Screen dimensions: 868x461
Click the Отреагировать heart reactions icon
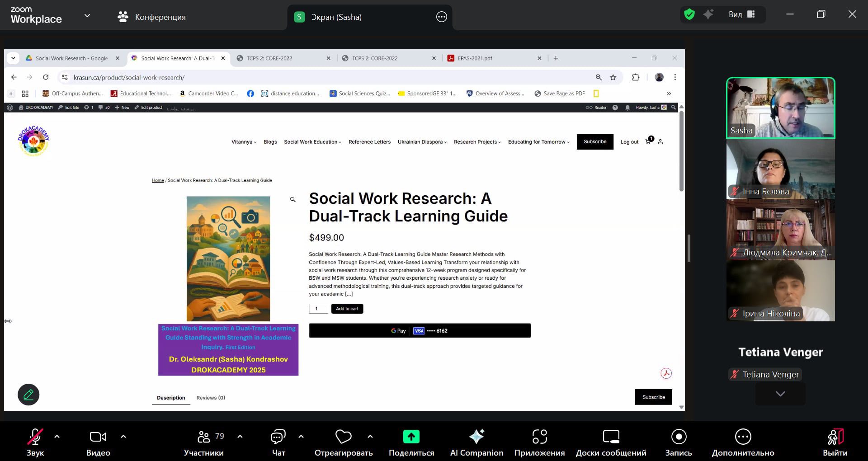click(x=344, y=437)
